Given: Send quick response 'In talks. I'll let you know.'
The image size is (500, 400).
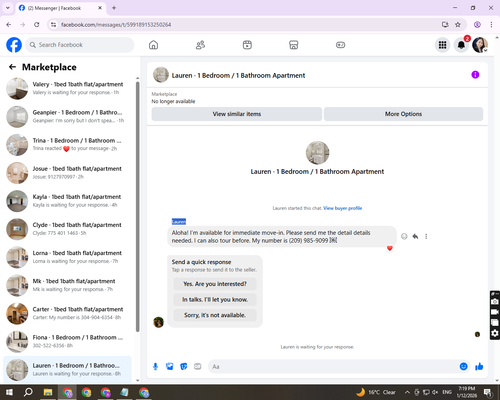Looking at the screenshot, I should [x=215, y=300].
